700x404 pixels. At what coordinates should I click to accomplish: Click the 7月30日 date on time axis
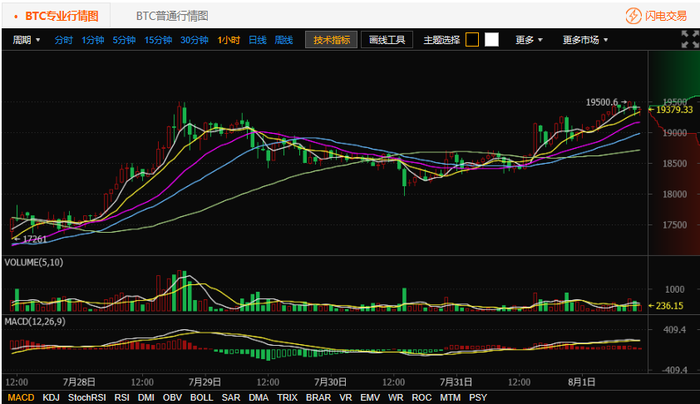pyautogui.click(x=330, y=382)
